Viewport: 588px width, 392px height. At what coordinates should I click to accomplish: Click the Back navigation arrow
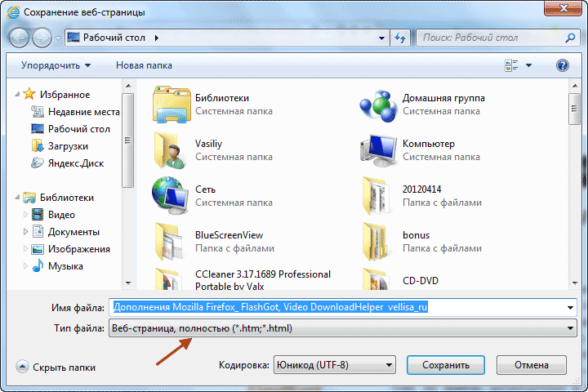click(19, 38)
